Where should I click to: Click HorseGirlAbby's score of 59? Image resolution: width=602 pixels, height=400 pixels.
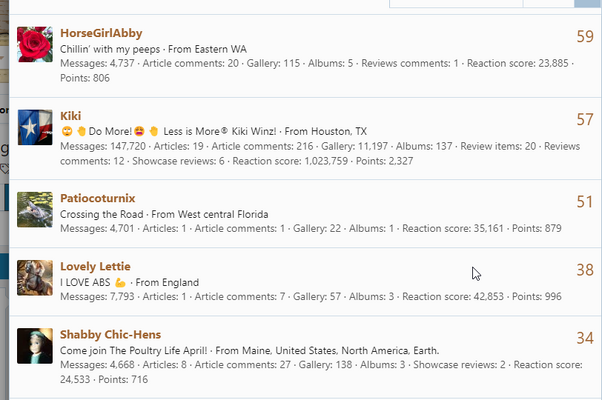coord(585,36)
